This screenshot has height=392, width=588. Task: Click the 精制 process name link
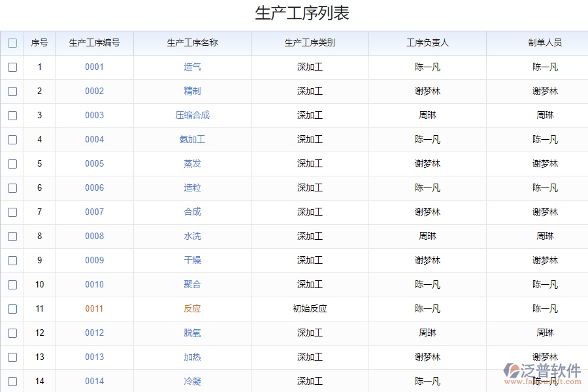(x=192, y=91)
